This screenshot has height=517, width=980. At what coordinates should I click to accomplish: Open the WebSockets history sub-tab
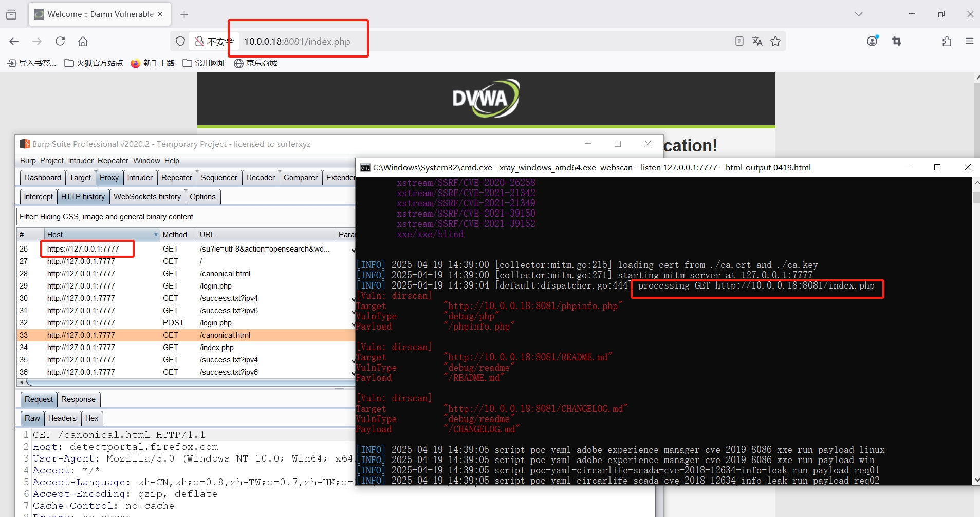pos(147,197)
